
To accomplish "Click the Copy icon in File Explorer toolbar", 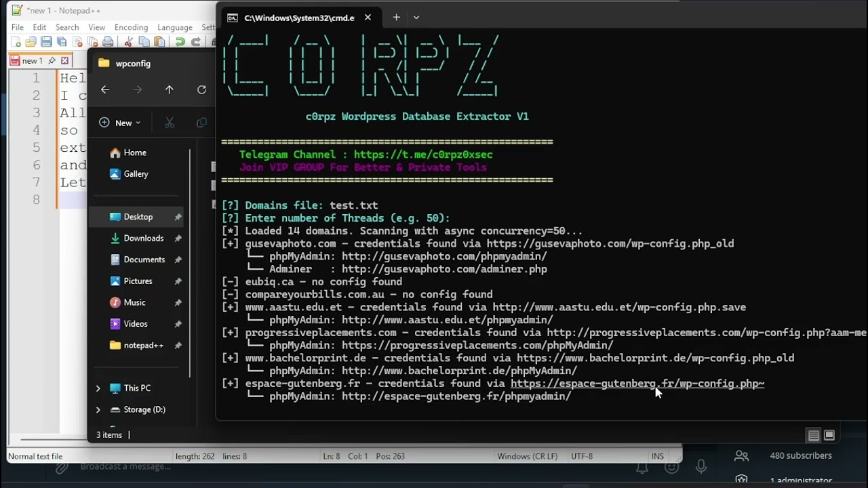I will click(201, 123).
